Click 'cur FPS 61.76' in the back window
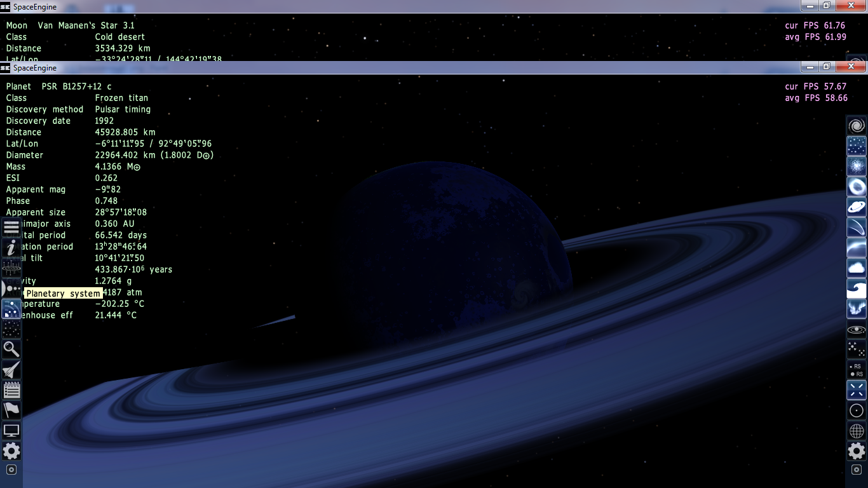 tap(815, 25)
